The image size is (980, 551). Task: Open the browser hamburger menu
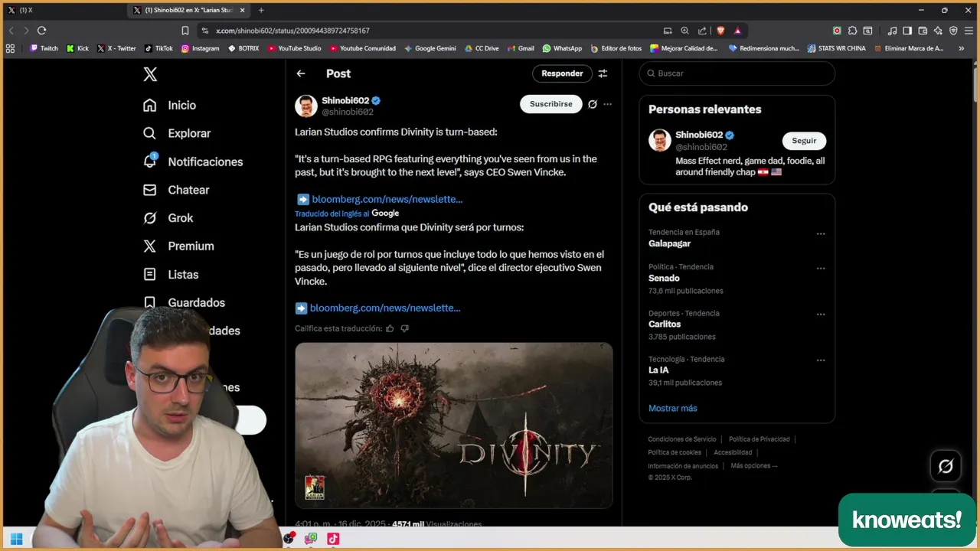pyautogui.click(x=969, y=31)
